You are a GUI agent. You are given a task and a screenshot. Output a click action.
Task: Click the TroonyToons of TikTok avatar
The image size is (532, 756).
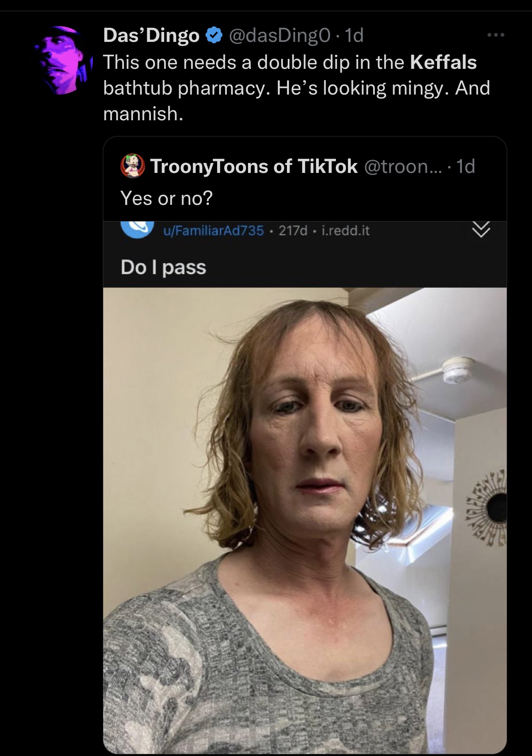click(x=132, y=166)
